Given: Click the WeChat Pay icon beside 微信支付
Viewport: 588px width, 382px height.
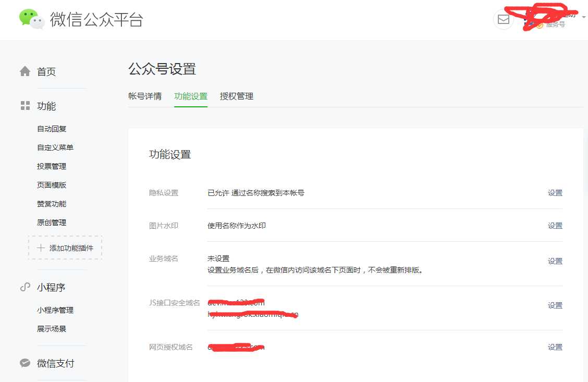Looking at the screenshot, I should click(25, 363).
